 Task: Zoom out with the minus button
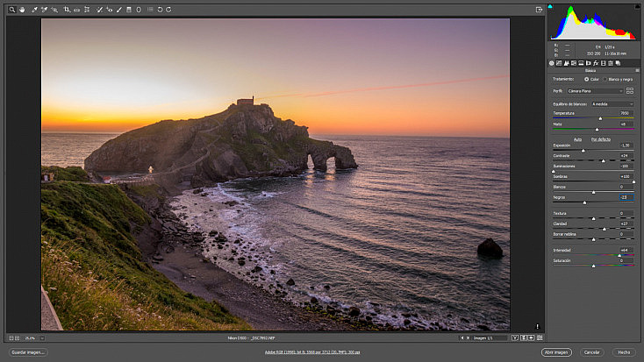(11, 338)
